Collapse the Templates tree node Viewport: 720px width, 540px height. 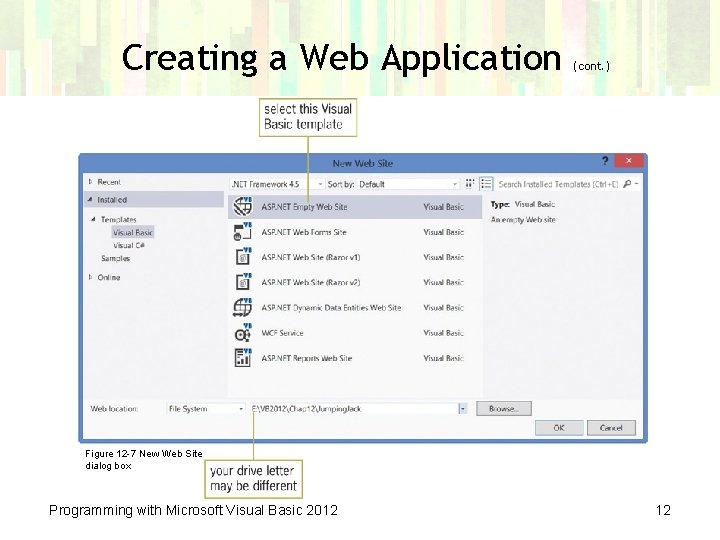coord(93,219)
